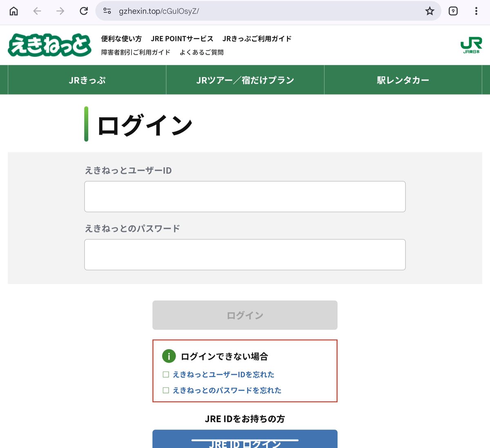The width and height of the screenshot is (490, 448).
Task: Click the gray ログイン button
Action: click(x=245, y=315)
